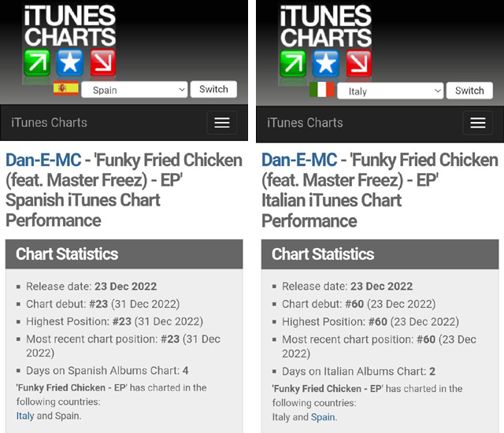504x433 pixels.
Task: Click the Spanish flag icon
Action: (x=66, y=88)
